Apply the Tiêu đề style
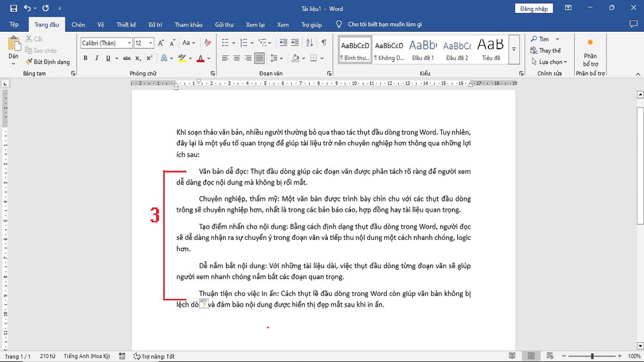The height and width of the screenshot is (362, 644). pyautogui.click(x=491, y=50)
